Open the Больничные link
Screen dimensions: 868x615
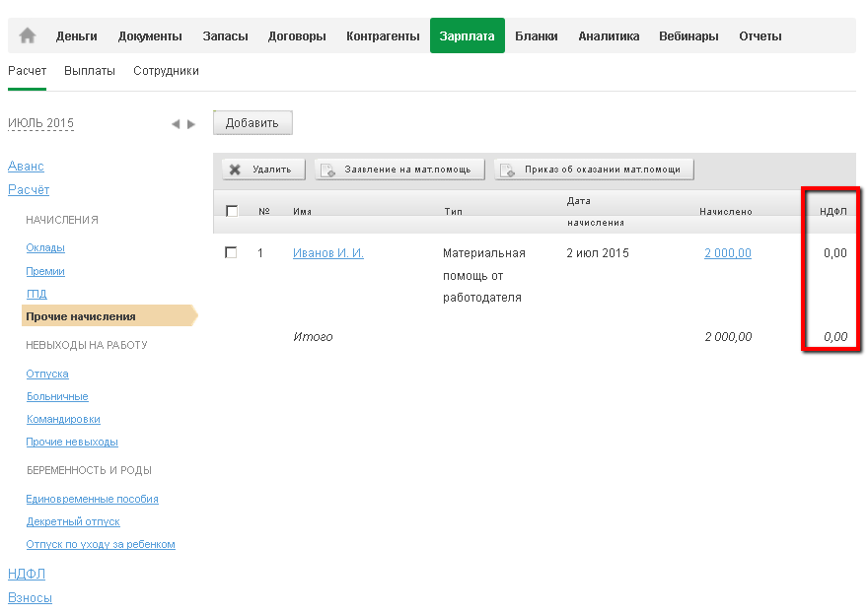[57, 396]
